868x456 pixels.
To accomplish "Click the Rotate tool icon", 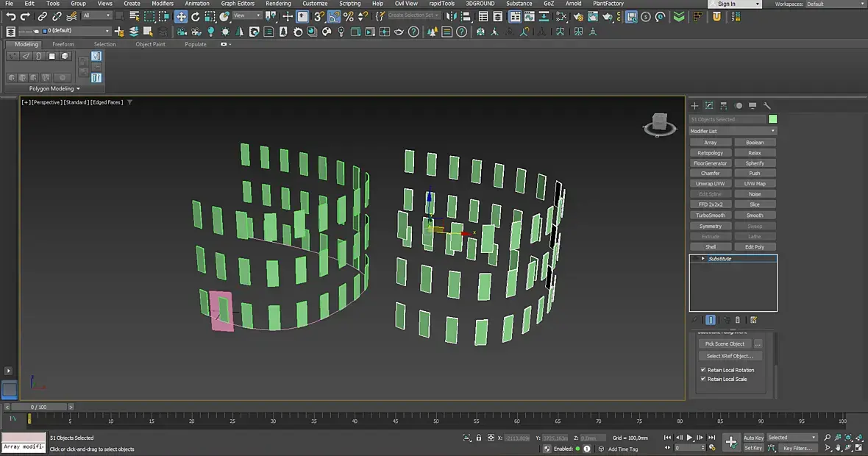I will pos(196,16).
